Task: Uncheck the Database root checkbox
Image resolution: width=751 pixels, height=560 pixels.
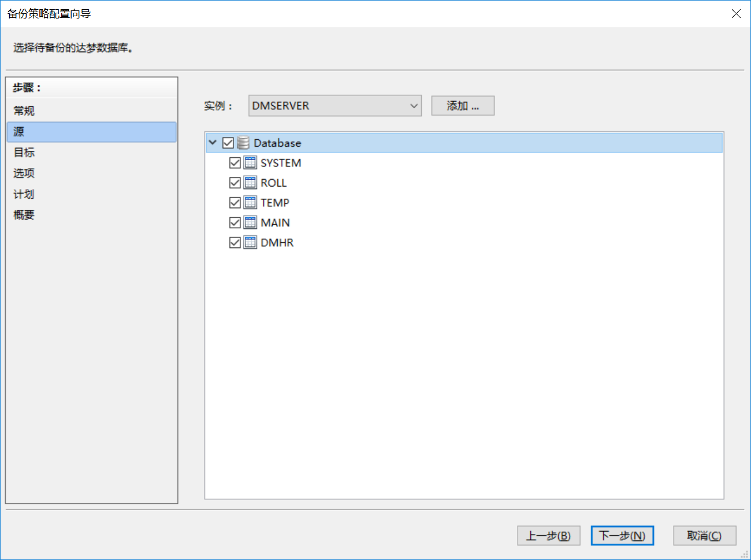Action: (228, 143)
